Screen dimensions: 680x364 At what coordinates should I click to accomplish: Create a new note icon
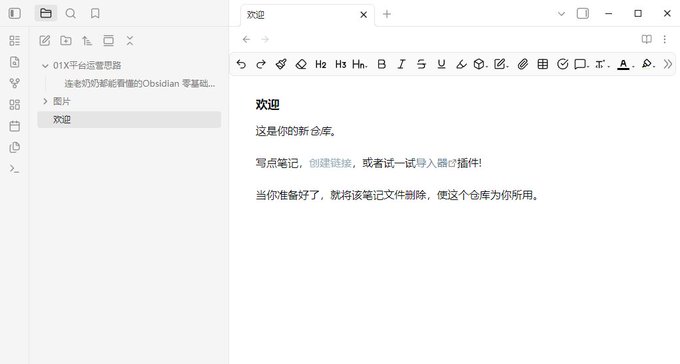point(45,41)
